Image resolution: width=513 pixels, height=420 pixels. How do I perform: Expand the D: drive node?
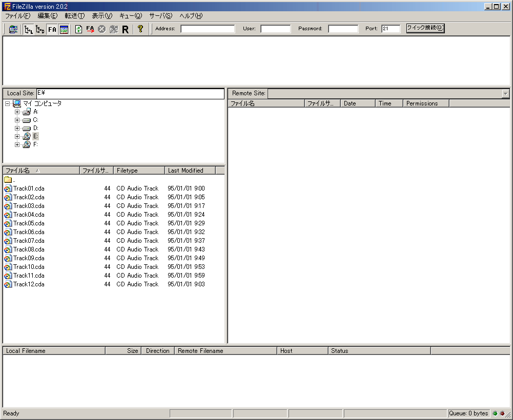pos(17,128)
